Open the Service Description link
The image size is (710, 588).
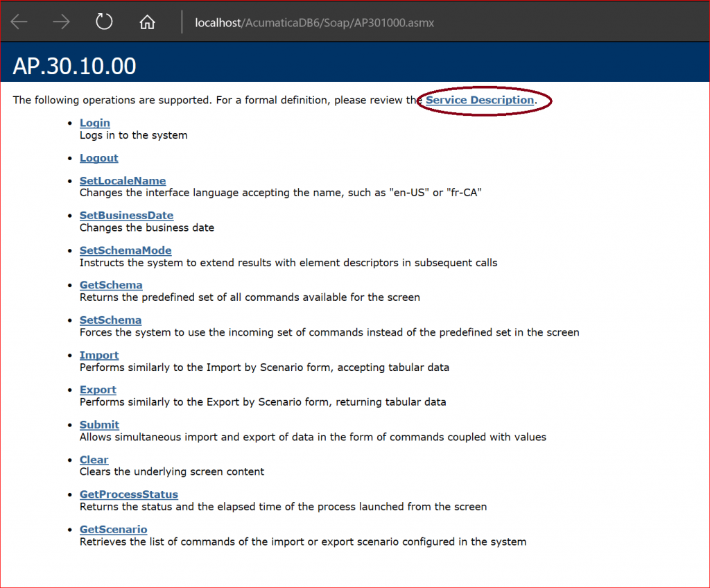click(x=480, y=100)
